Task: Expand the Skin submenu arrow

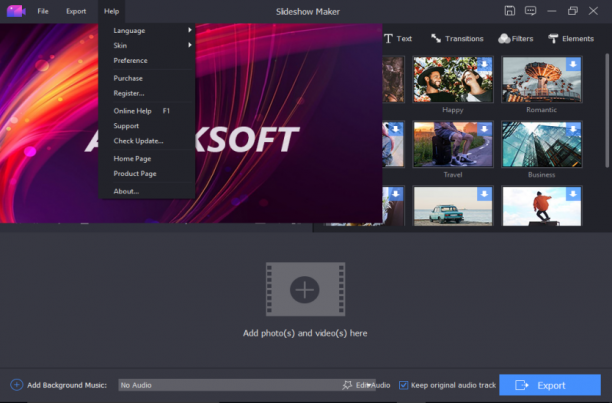Action: (190, 45)
